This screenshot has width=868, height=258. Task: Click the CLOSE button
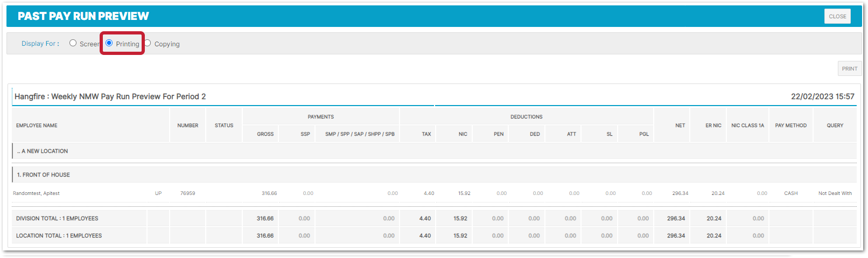(x=837, y=16)
